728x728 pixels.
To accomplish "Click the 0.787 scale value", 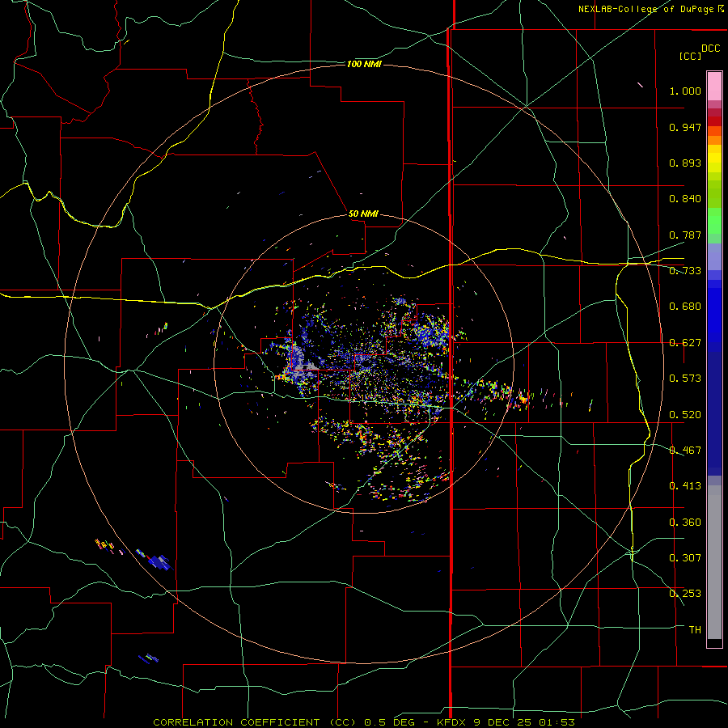I will pos(685,235).
